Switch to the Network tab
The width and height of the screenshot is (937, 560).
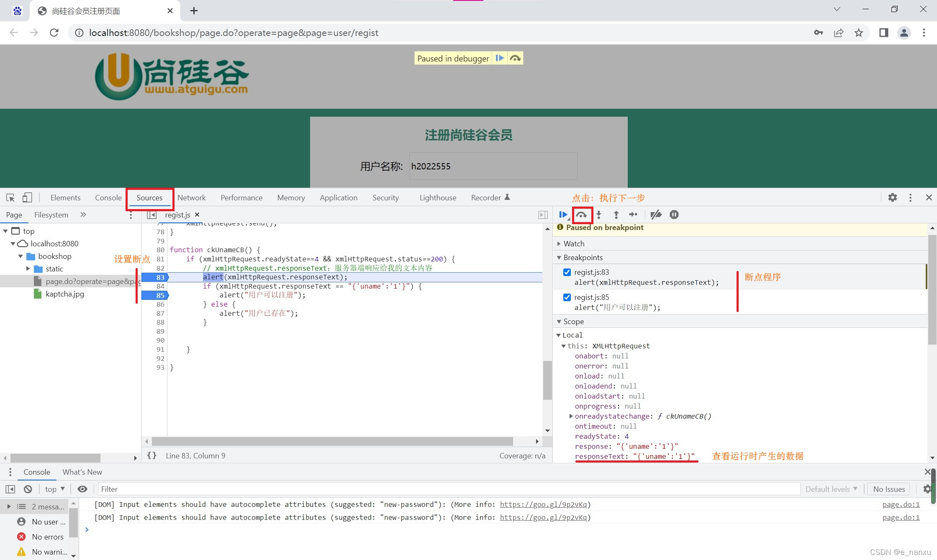191,197
